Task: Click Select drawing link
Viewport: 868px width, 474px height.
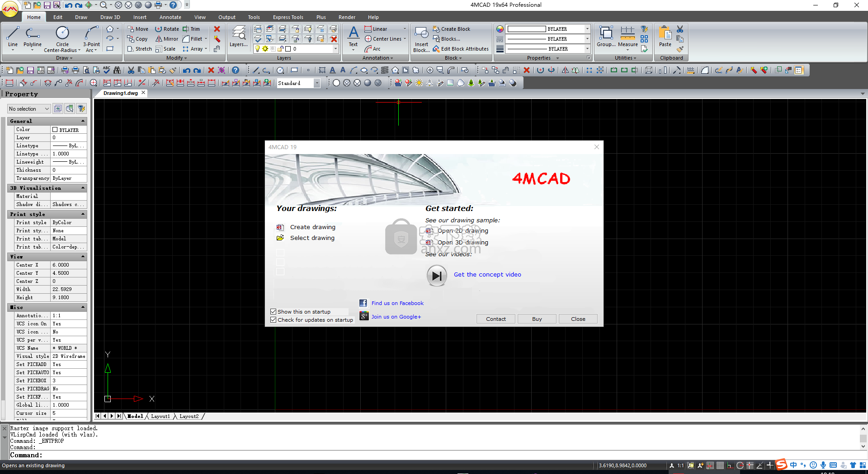Action: tap(312, 238)
